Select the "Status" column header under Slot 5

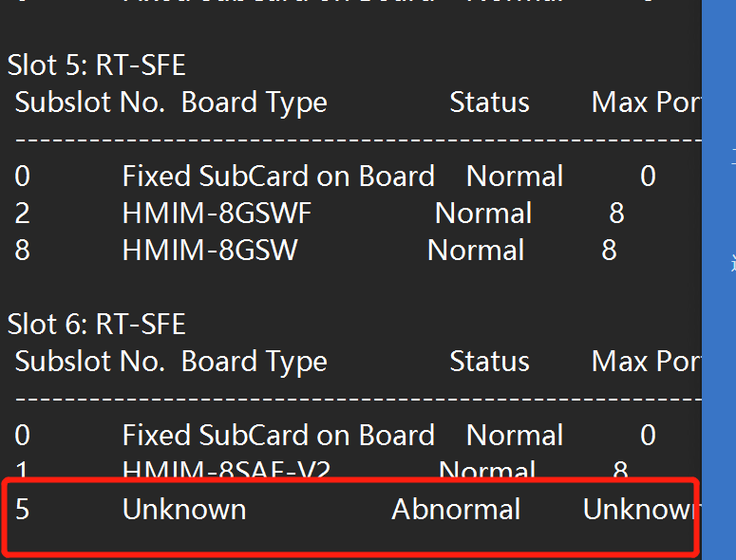click(489, 103)
